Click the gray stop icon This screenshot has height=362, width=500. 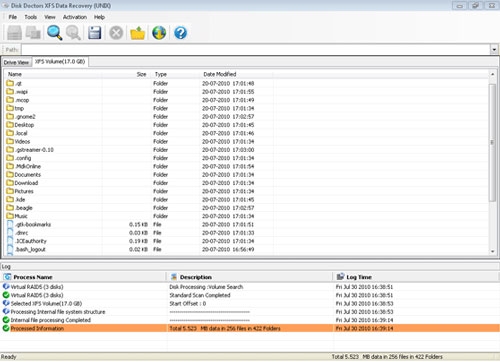(x=116, y=33)
